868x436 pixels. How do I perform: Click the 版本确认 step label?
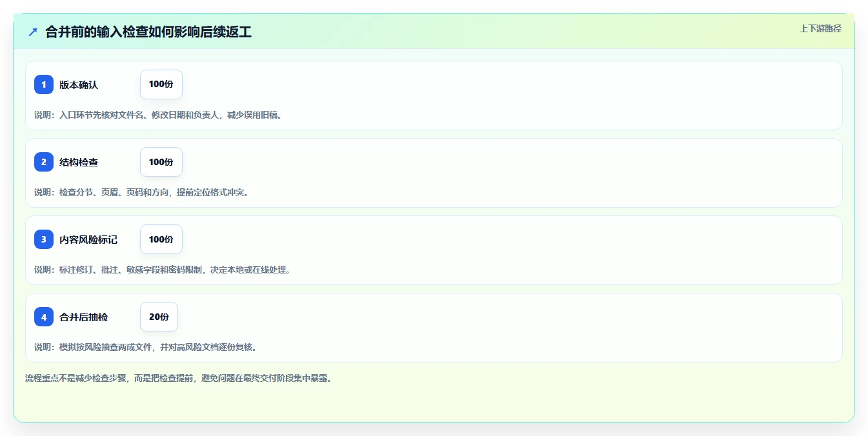pyautogui.click(x=79, y=84)
